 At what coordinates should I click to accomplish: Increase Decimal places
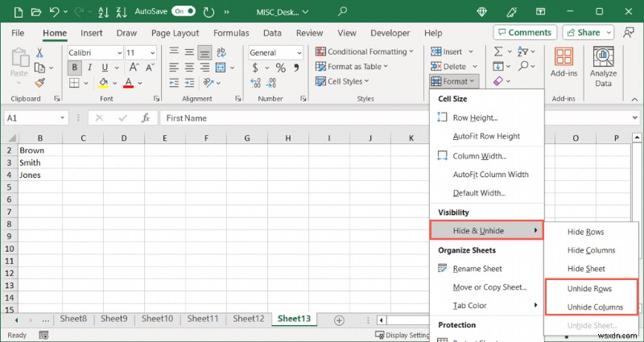(255, 83)
